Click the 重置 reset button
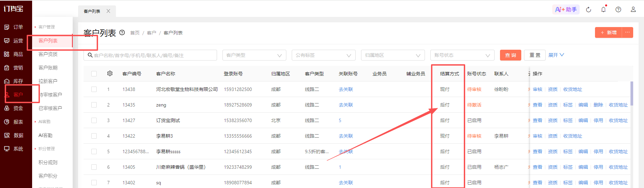Viewport: 644px width, 188px height. (x=535, y=55)
